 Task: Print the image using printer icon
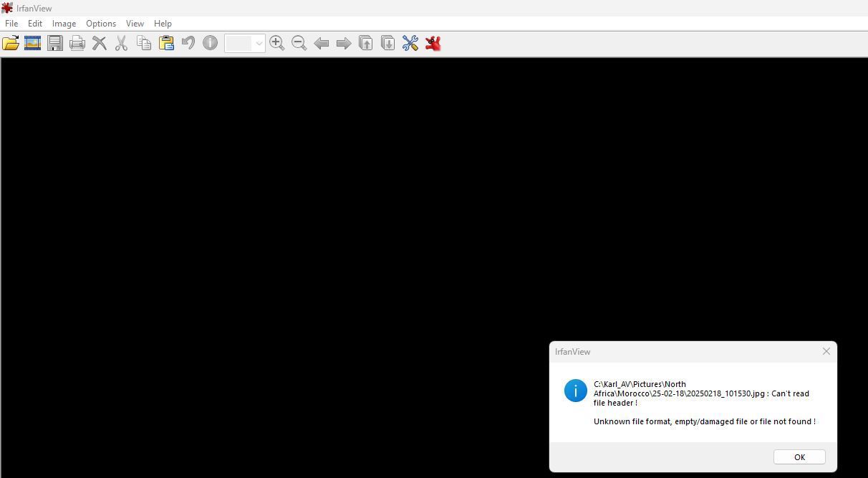point(77,43)
